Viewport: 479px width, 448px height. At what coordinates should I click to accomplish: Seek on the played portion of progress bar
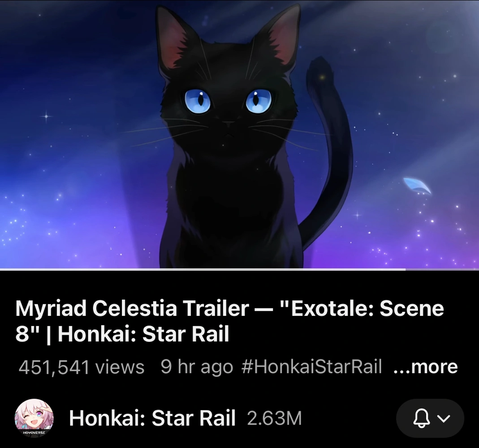click(x=203, y=269)
